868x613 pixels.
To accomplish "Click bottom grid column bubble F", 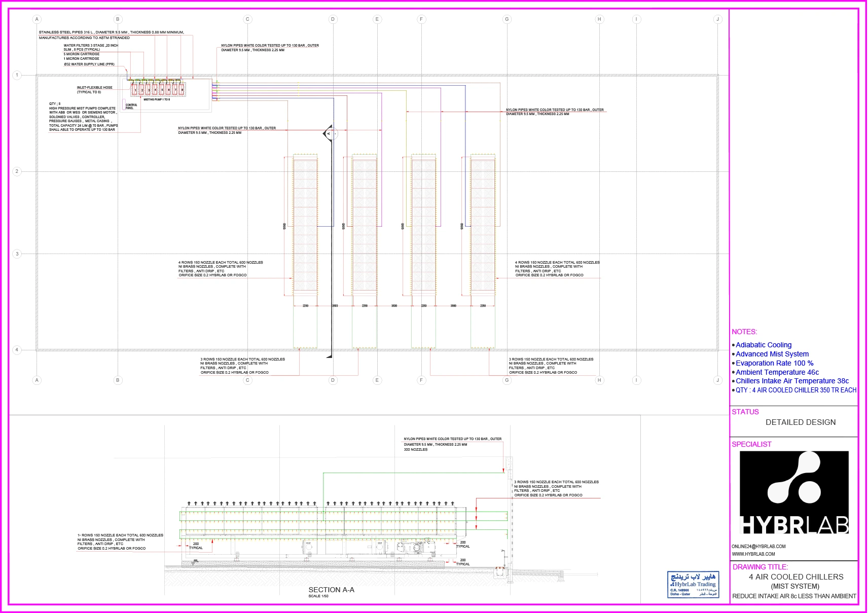I will click(x=421, y=380).
